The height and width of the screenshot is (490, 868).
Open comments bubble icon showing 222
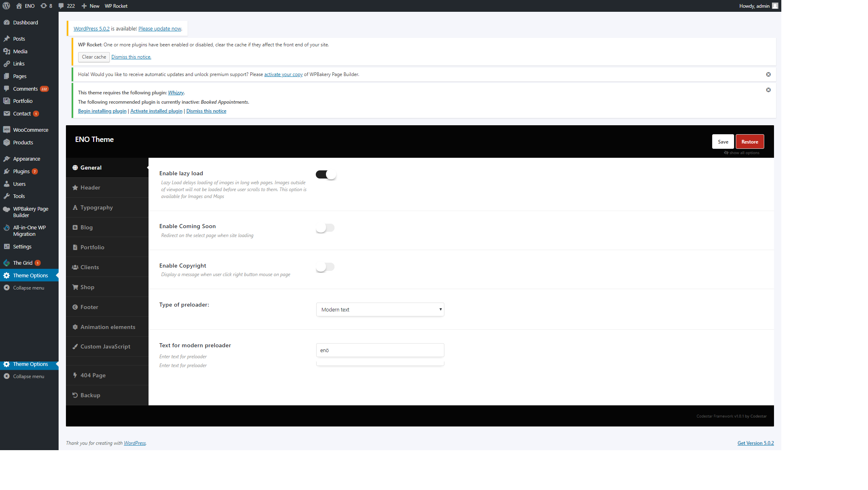click(x=61, y=6)
